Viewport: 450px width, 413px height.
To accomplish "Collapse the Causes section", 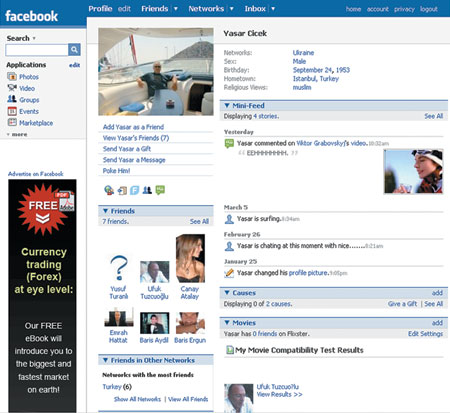I will [x=227, y=293].
